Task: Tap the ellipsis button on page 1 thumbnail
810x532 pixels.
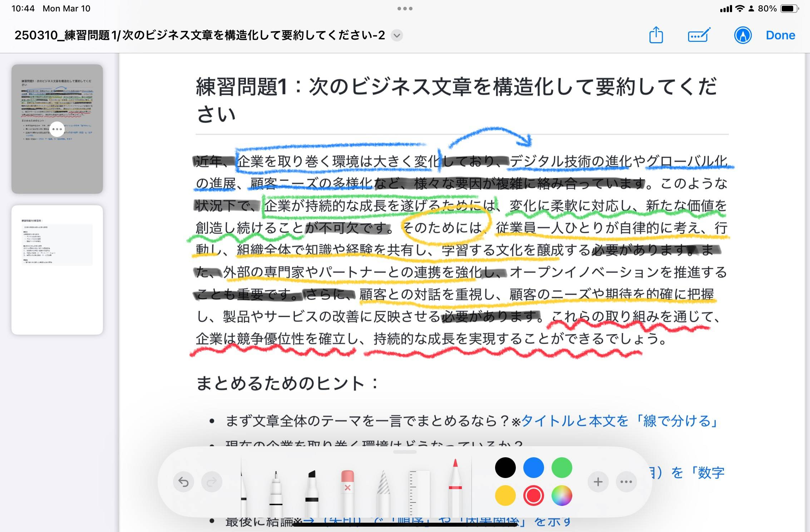Action: coord(57,129)
